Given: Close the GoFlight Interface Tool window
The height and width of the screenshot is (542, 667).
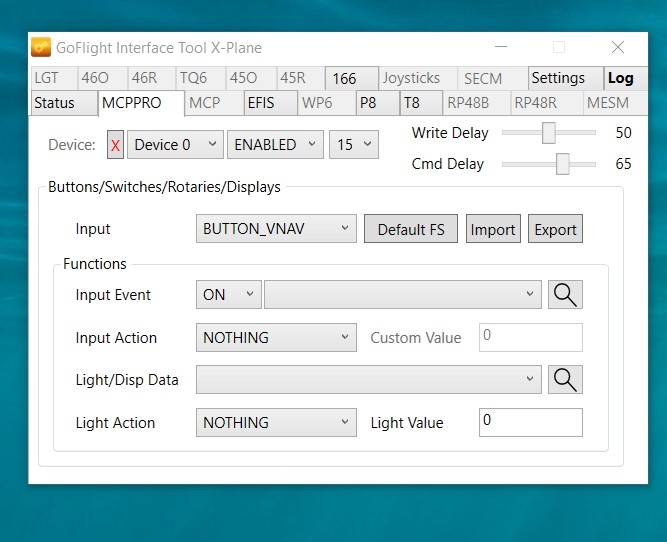Looking at the screenshot, I should [x=618, y=47].
